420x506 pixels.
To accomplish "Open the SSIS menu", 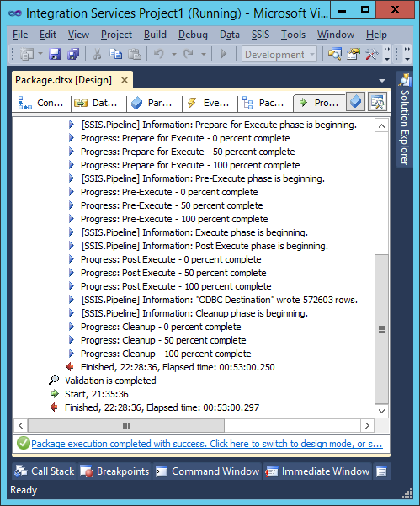I will point(260,35).
